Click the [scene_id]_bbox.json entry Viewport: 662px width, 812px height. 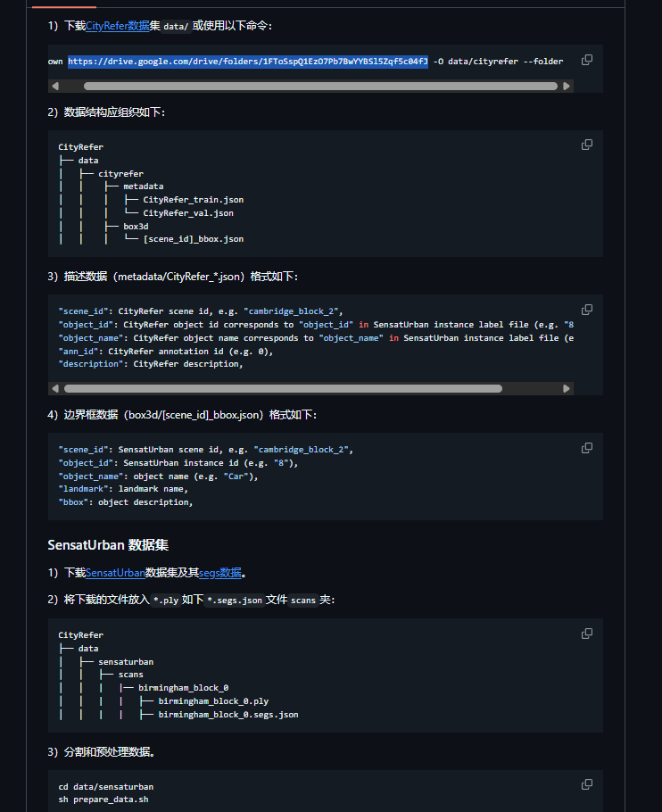tap(193, 239)
